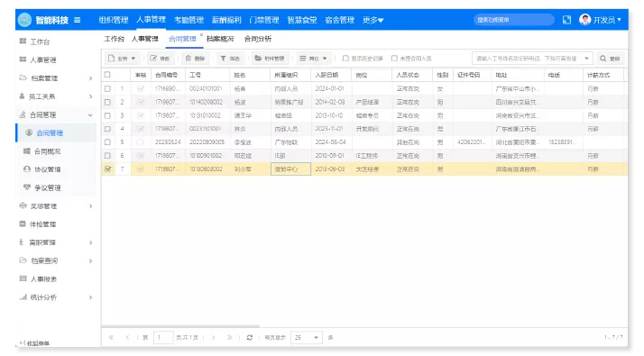Go to previous page with the single-left arrow
Viewport: 644px width, 356px height.
[128, 337]
